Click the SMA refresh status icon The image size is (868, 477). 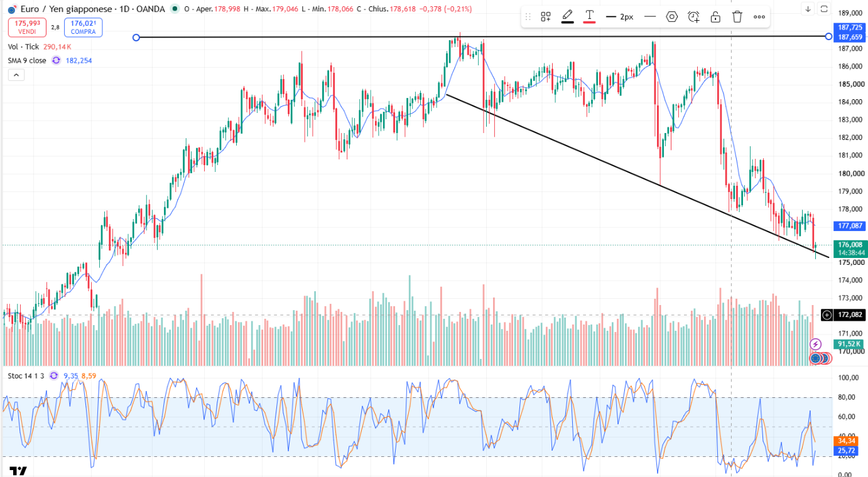pos(56,60)
